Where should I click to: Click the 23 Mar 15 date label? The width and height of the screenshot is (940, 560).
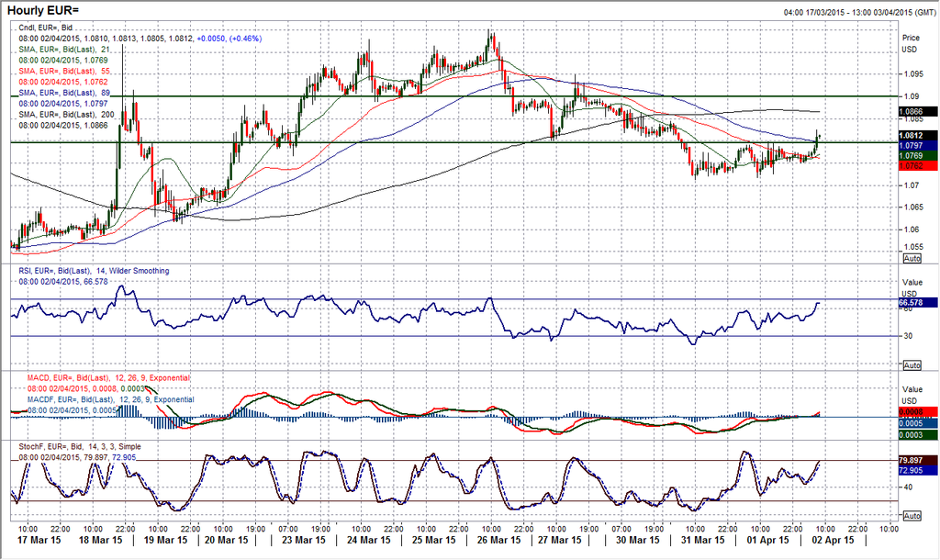point(303,540)
